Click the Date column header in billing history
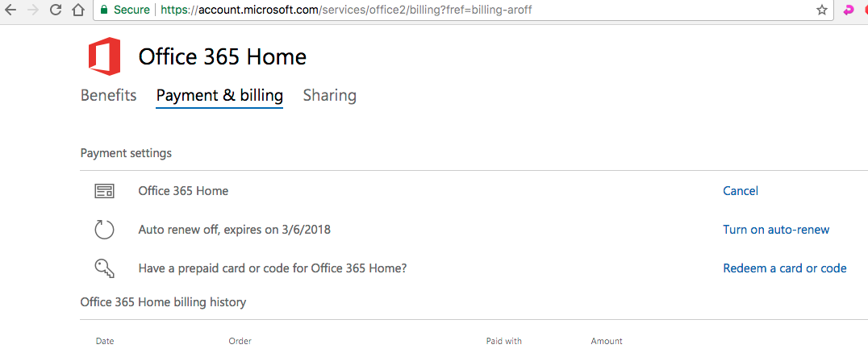Image resolution: width=868 pixels, height=353 pixels. [x=105, y=342]
